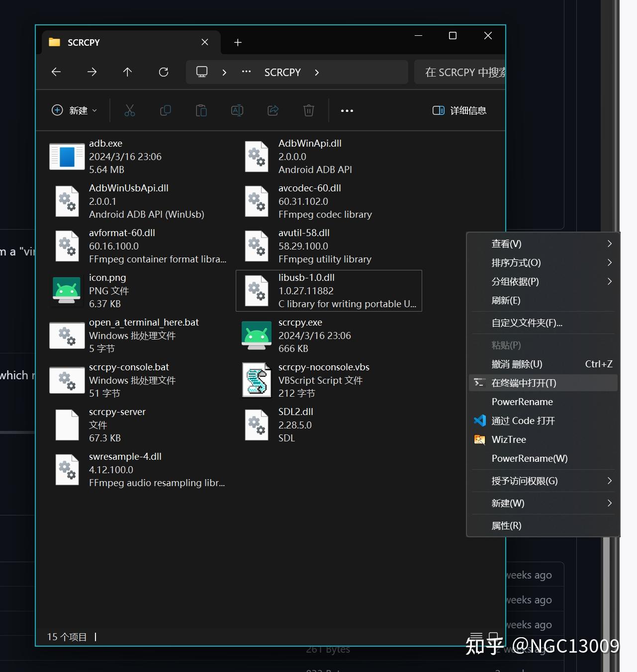Open the 新建 dropdown menu
This screenshot has height=672, width=637.
(x=74, y=110)
